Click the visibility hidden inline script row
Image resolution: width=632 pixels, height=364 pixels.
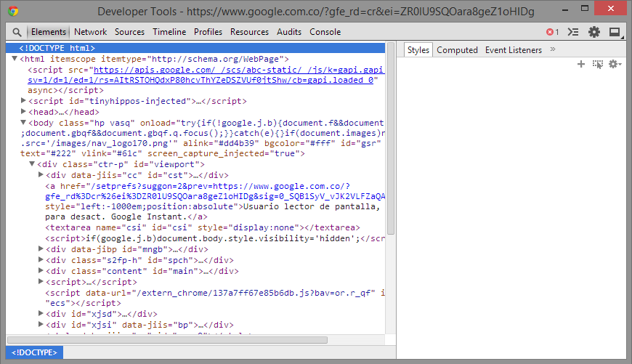click(x=215, y=238)
